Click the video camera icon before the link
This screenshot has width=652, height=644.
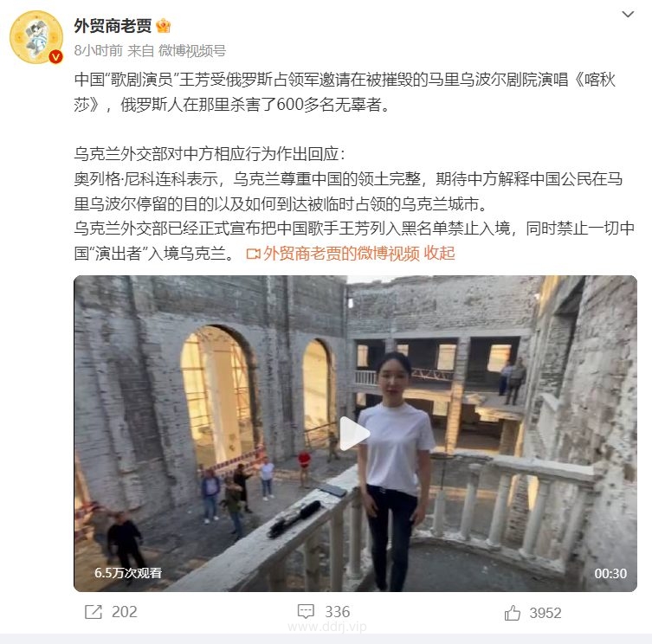(253, 254)
